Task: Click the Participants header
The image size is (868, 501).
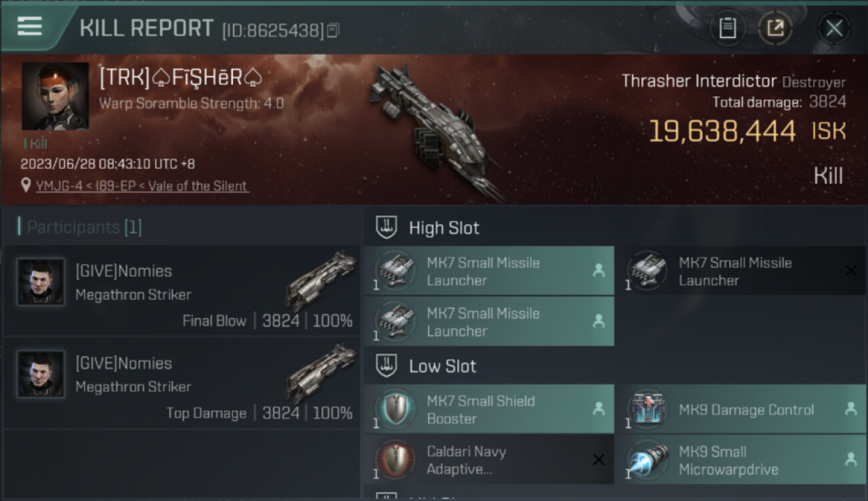Action: click(x=80, y=227)
